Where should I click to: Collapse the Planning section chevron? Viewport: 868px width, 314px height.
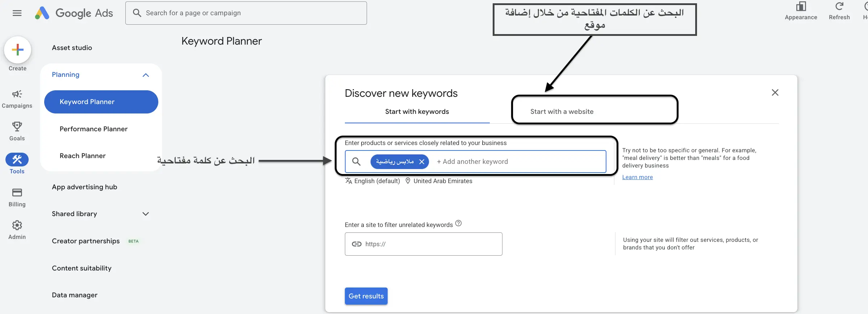tap(146, 75)
